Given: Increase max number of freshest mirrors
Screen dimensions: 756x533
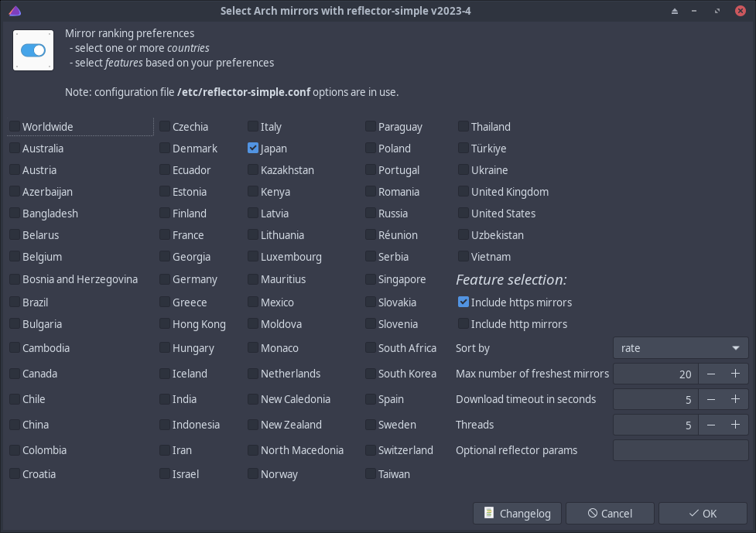Looking at the screenshot, I should [x=735, y=374].
